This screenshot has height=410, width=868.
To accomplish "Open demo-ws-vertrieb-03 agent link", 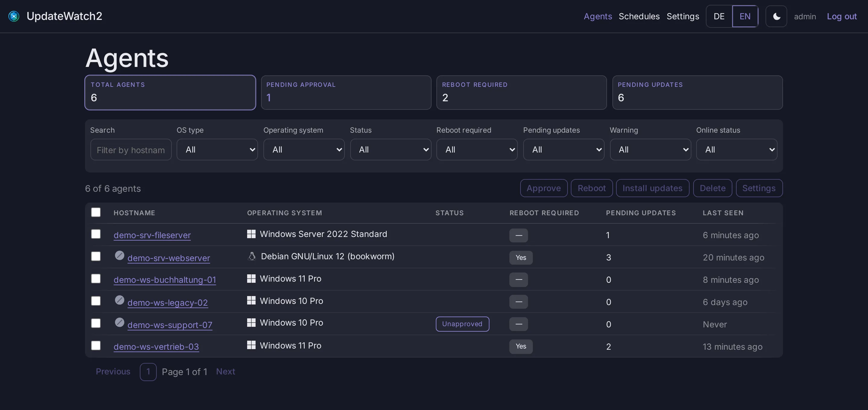I will tap(156, 346).
